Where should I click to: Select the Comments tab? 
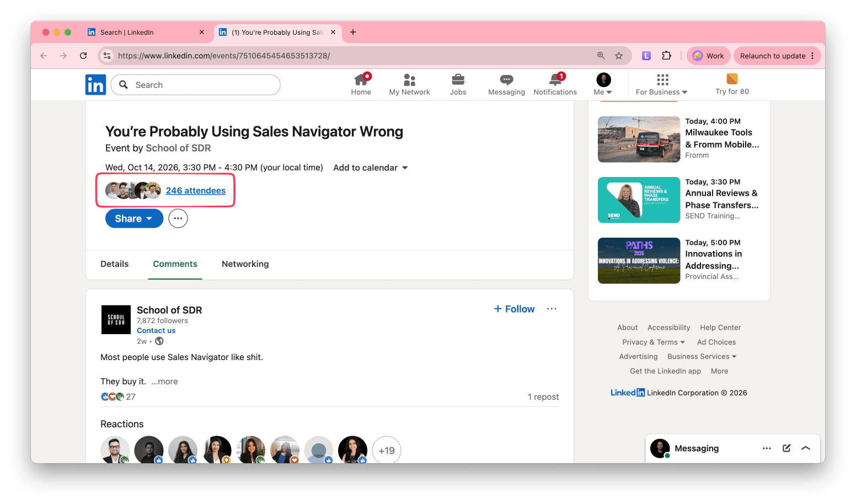[x=175, y=264]
